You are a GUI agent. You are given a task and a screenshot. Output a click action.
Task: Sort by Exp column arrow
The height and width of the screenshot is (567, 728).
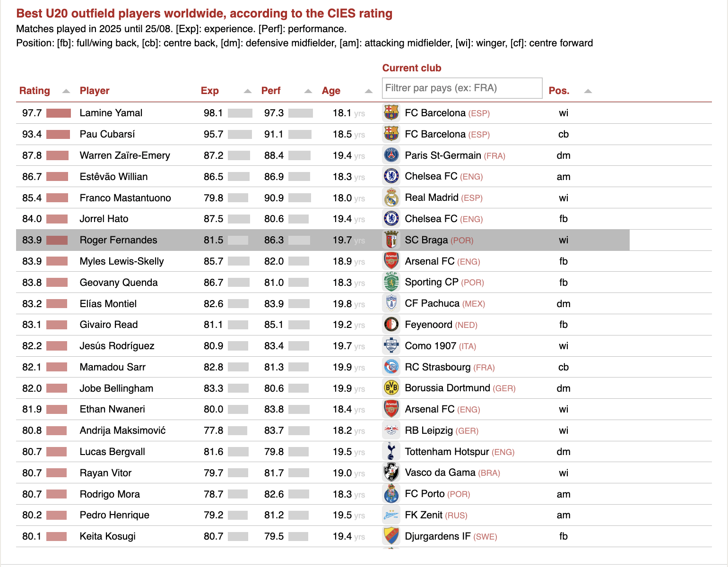248,91
